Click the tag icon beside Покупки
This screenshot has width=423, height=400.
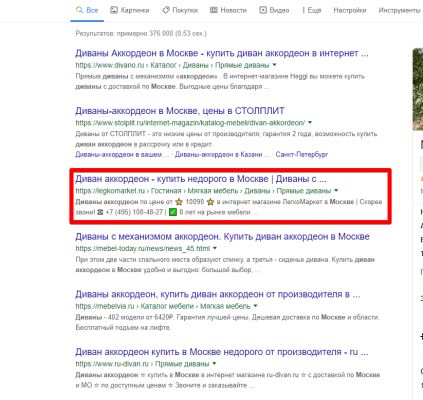point(166,10)
